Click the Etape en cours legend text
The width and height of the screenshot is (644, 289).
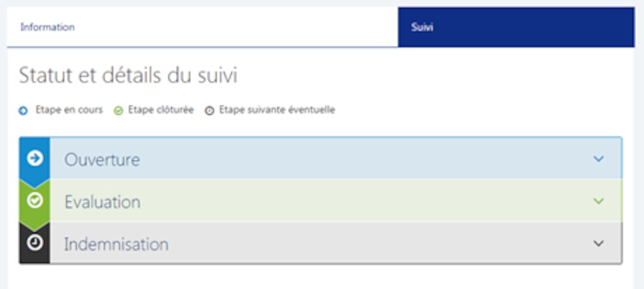[69, 110]
